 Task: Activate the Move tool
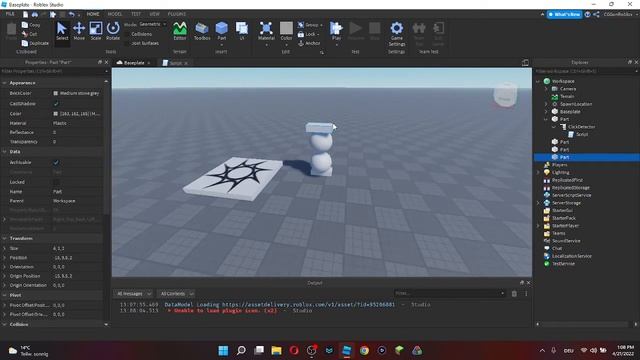tap(79, 31)
